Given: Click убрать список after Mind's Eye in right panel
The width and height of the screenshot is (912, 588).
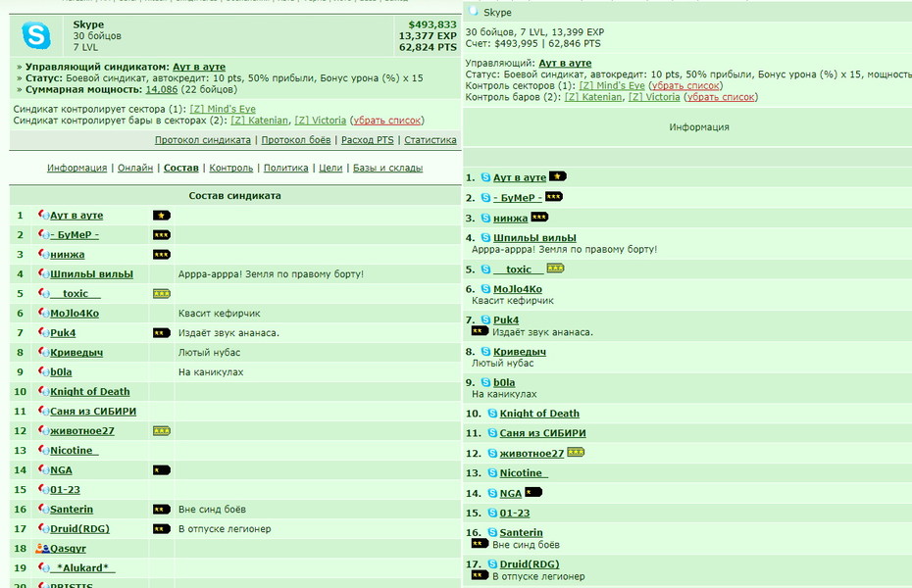Looking at the screenshot, I should pos(685,85).
